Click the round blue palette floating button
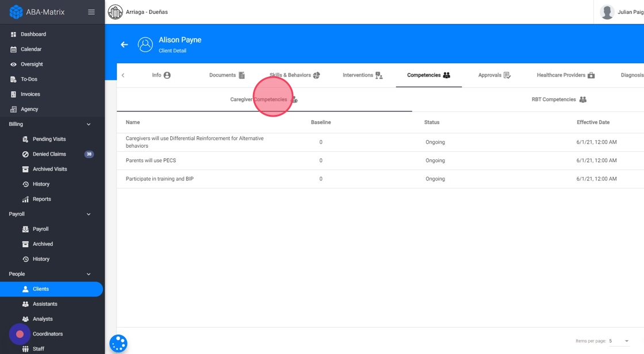Viewport: 644px width, 354px height. (x=118, y=344)
